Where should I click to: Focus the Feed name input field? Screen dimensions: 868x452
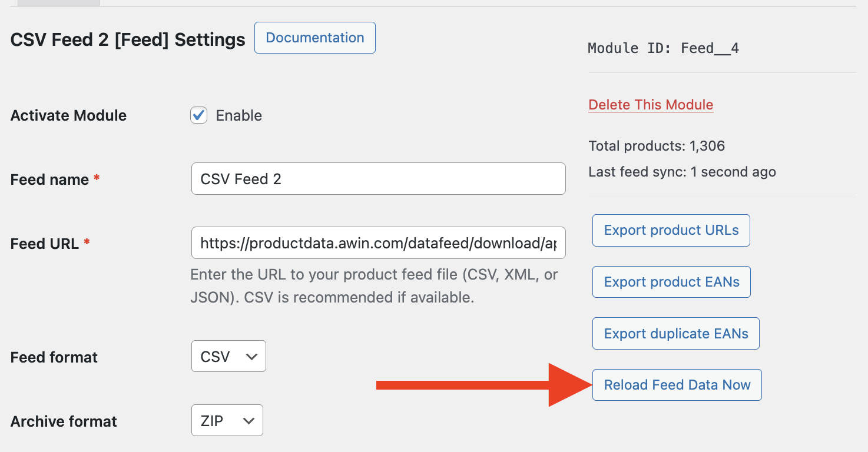378,179
